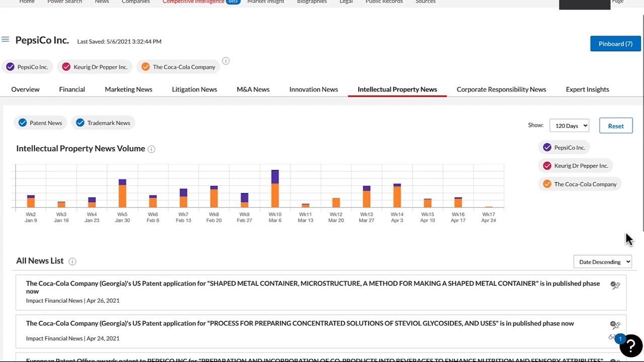
Task: Toggle PepsiCo Inc. in chart legend
Action: click(x=564, y=147)
